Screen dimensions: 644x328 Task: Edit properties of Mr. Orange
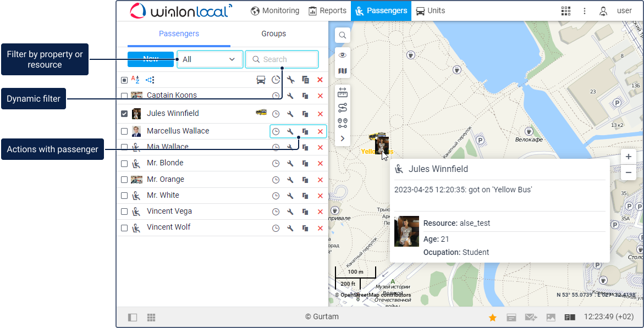coord(290,180)
